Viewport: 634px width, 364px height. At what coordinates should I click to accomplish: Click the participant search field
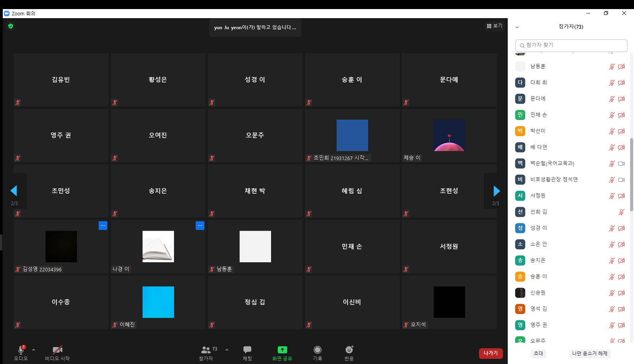tap(571, 45)
